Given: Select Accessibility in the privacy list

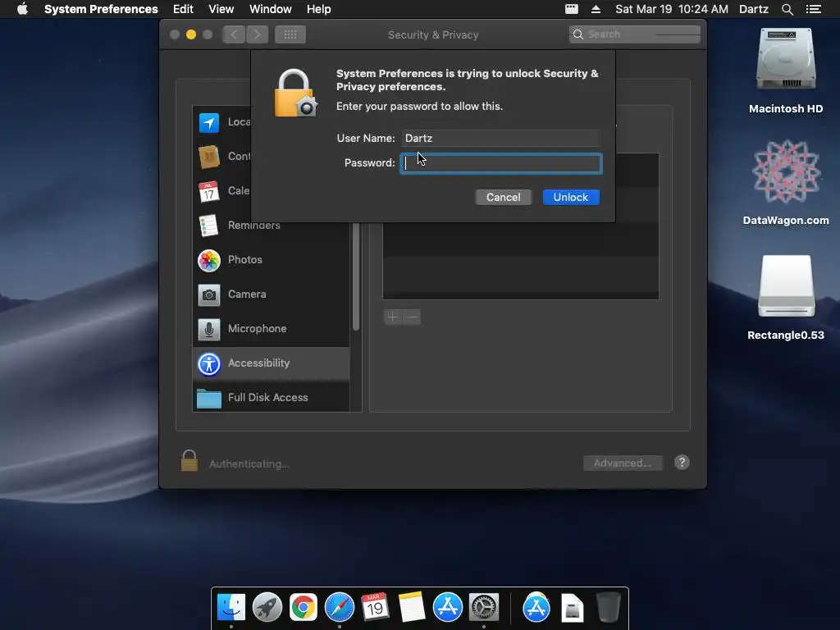Looking at the screenshot, I should click(271, 363).
